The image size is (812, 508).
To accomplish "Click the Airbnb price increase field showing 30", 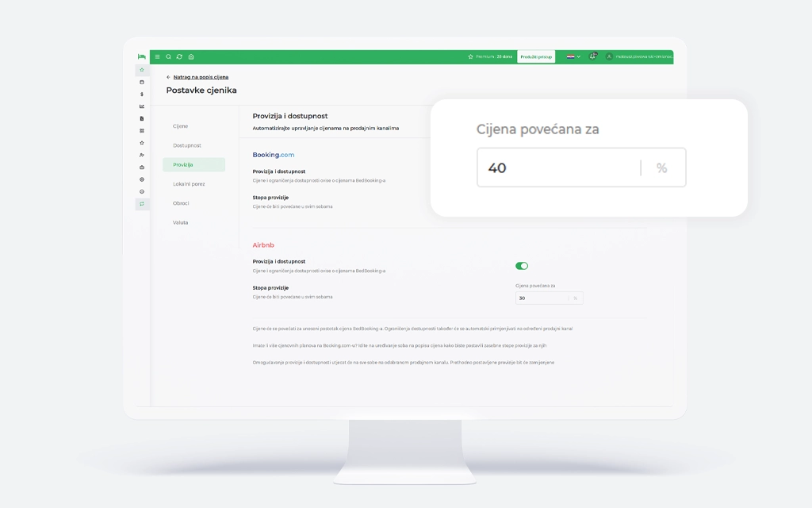I will pos(541,298).
